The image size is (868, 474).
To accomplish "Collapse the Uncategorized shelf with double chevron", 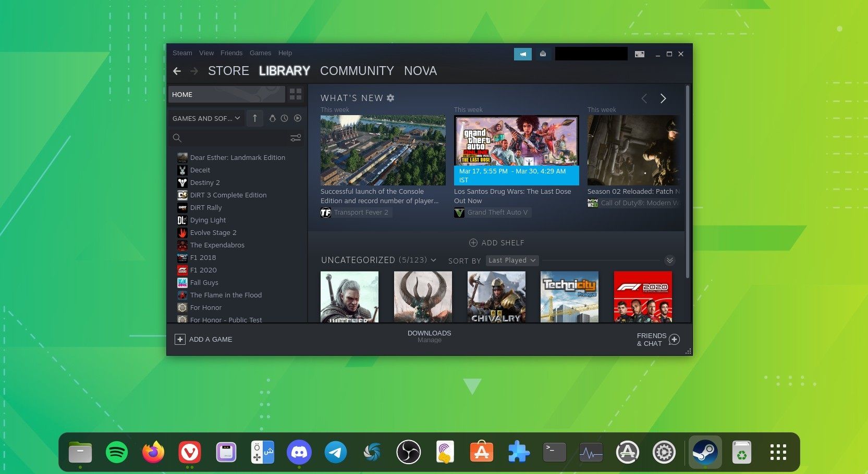I will tap(670, 260).
